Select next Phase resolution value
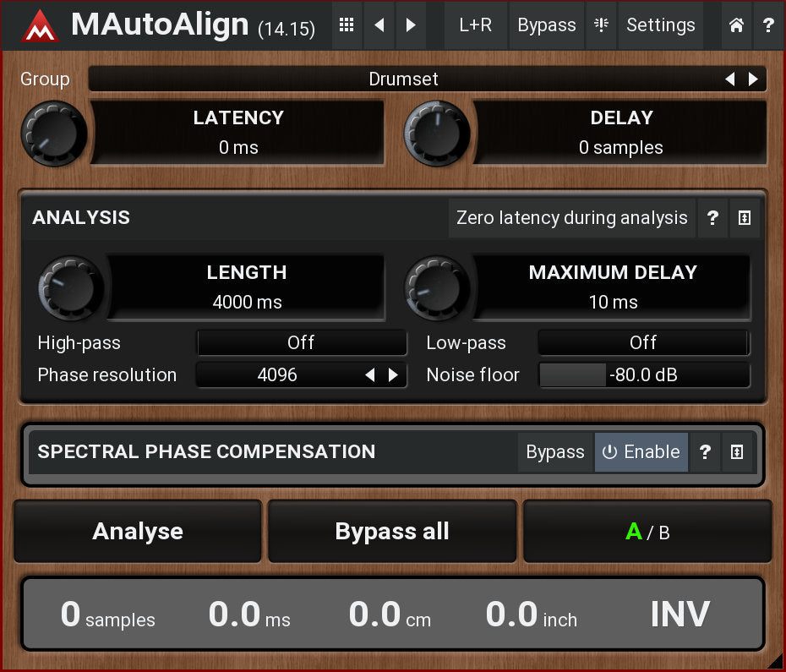The width and height of the screenshot is (786, 672). pyautogui.click(x=393, y=375)
